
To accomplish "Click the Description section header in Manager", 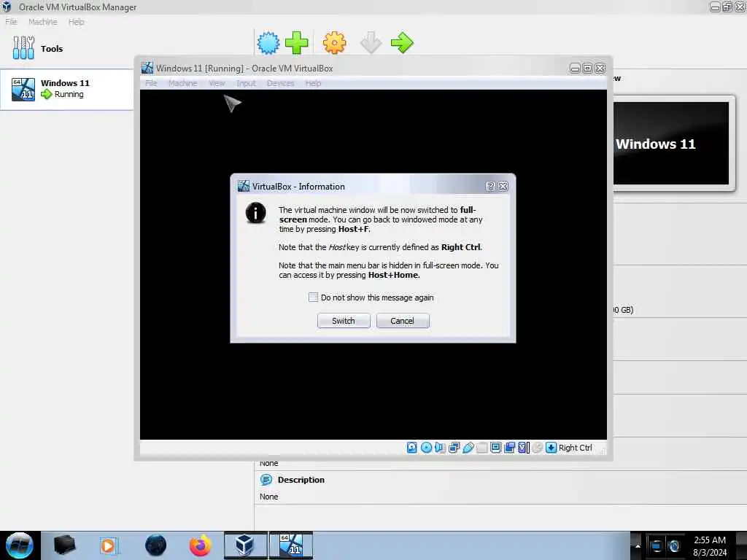I will [x=301, y=480].
